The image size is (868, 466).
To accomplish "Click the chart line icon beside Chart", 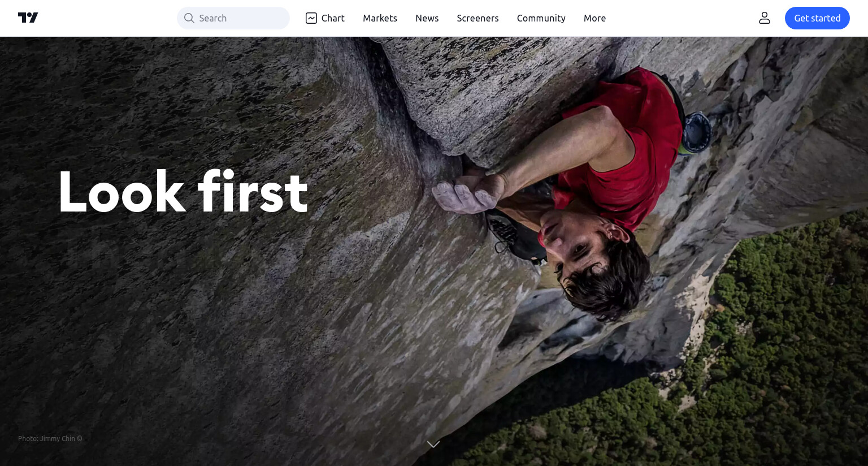I will [311, 18].
